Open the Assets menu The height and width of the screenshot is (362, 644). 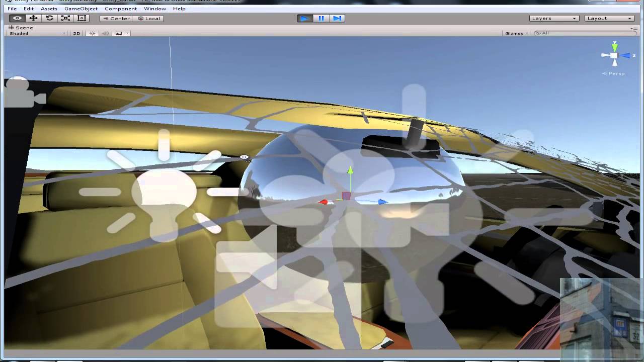pos(49,9)
